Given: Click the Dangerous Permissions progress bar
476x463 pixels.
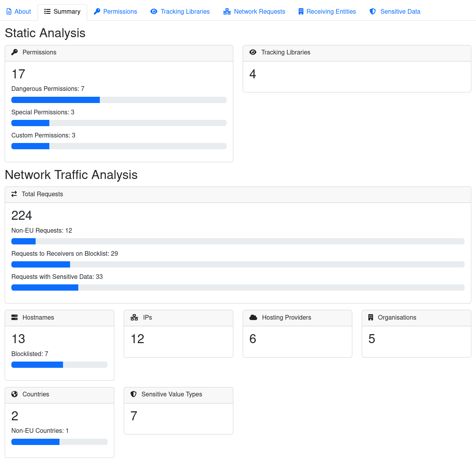Looking at the screenshot, I should coord(119,100).
